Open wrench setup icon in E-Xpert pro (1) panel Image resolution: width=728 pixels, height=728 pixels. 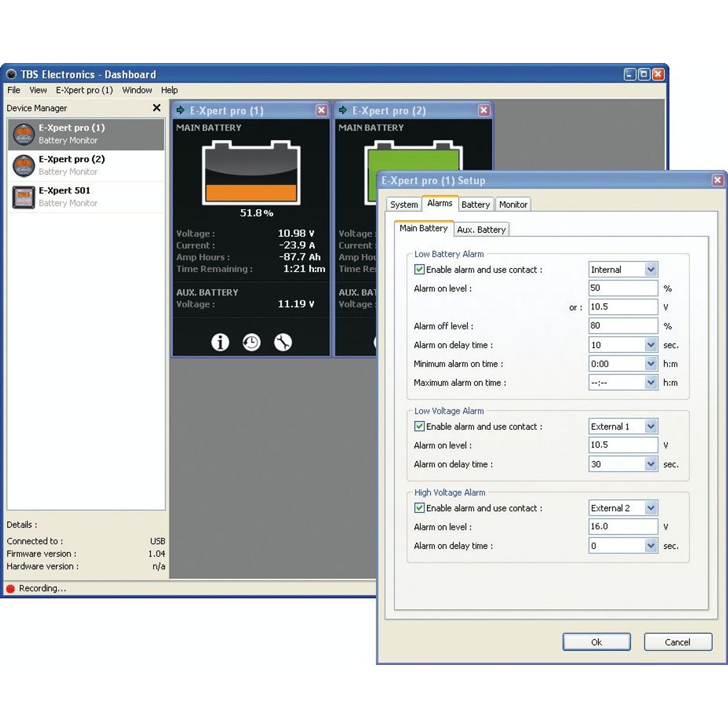click(283, 342)
